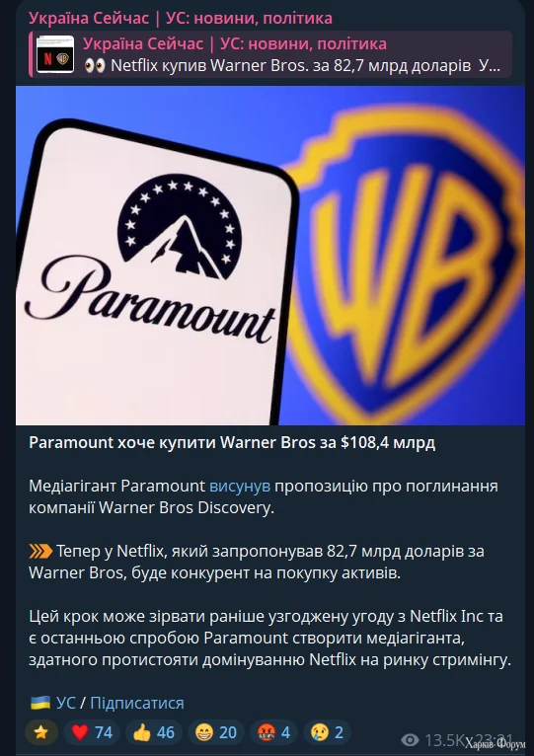Click the star reaction icon
534x756 pixels.
click(x=41, y=732)
